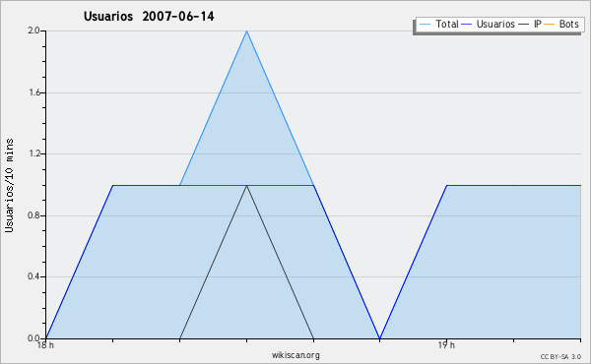Click the y-axis value 0.0
The image size is (591, 364).
coord(33,338)
